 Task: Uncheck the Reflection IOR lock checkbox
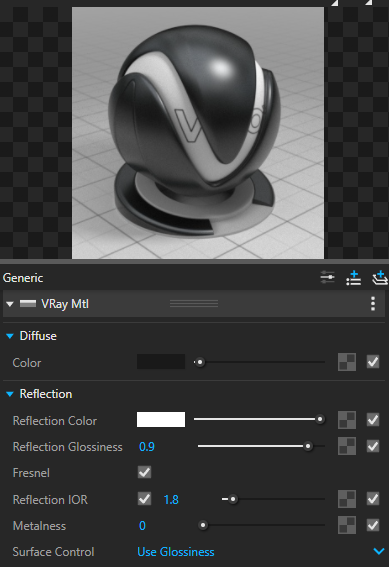point(144,499)
